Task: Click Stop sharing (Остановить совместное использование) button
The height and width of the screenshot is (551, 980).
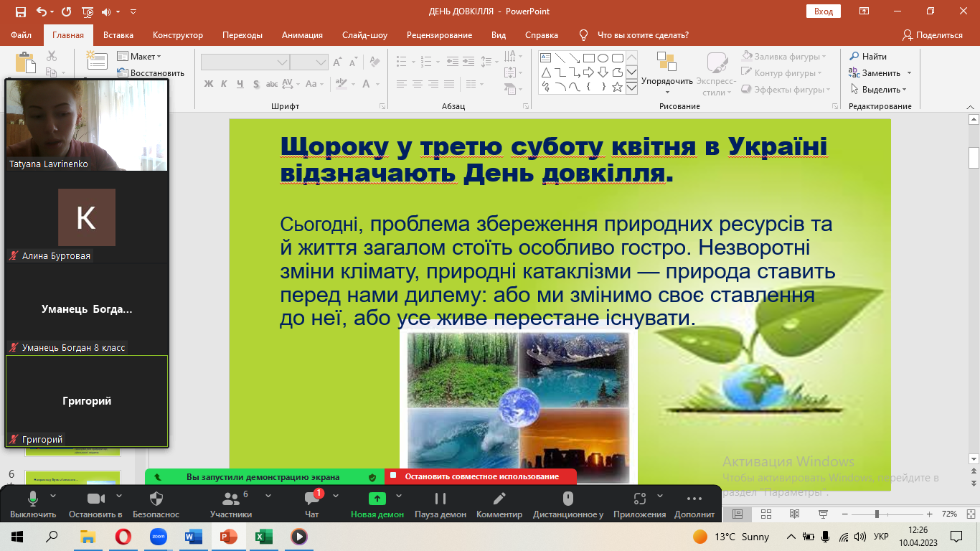Action: (x=481, y=477)
